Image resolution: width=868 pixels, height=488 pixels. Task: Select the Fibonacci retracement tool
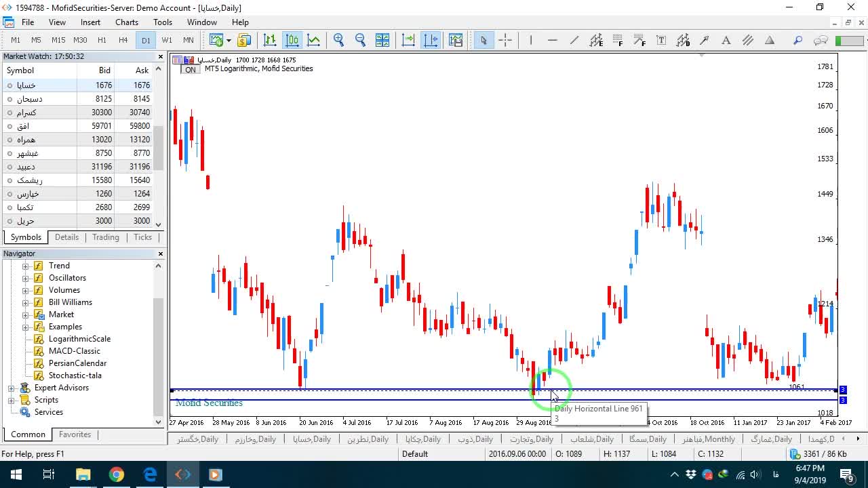coord(618,40)
